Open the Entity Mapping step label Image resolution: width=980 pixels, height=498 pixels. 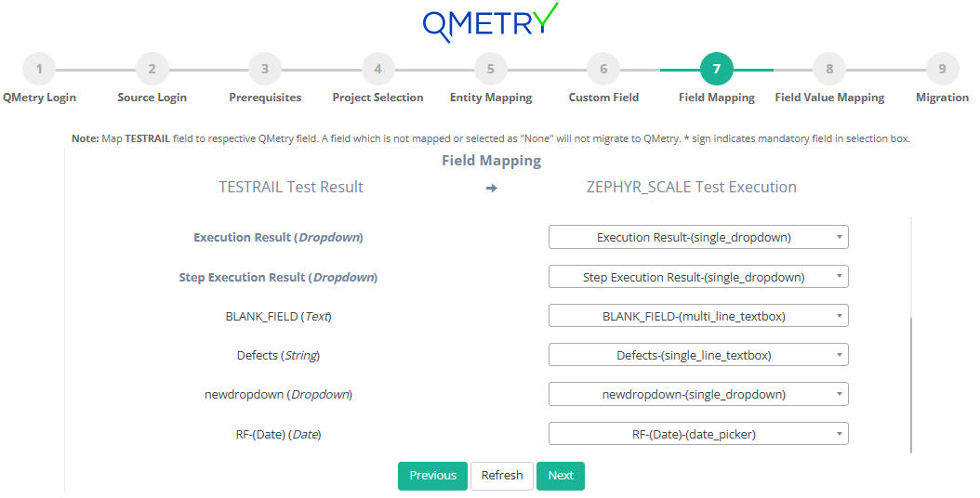491,98
